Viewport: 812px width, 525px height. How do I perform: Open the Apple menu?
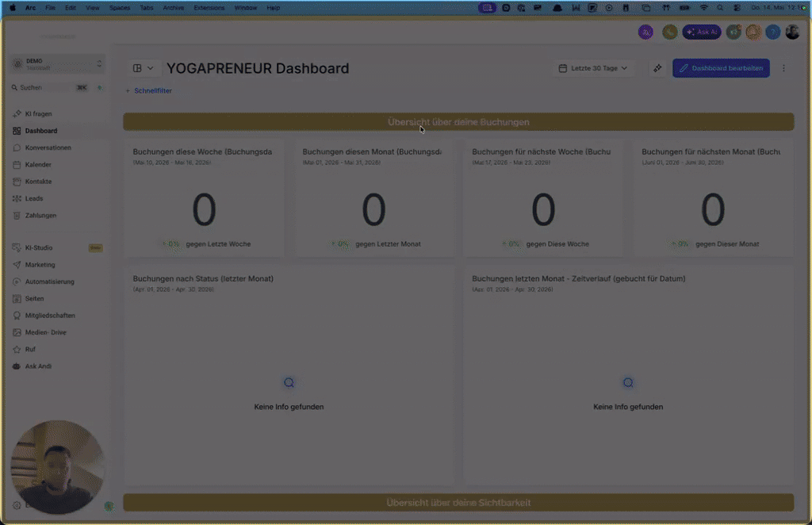[x=13, y=8]
